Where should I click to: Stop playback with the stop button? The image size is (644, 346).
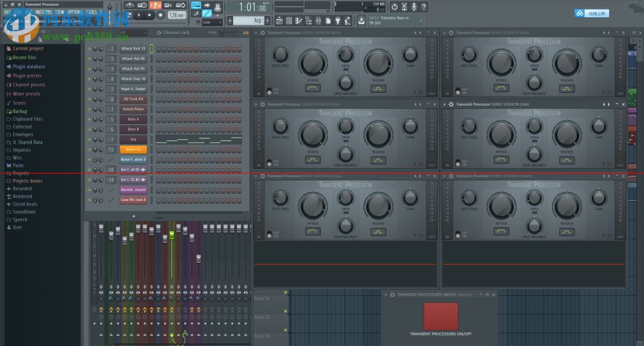pyautogui.click(x=149, y=15)
